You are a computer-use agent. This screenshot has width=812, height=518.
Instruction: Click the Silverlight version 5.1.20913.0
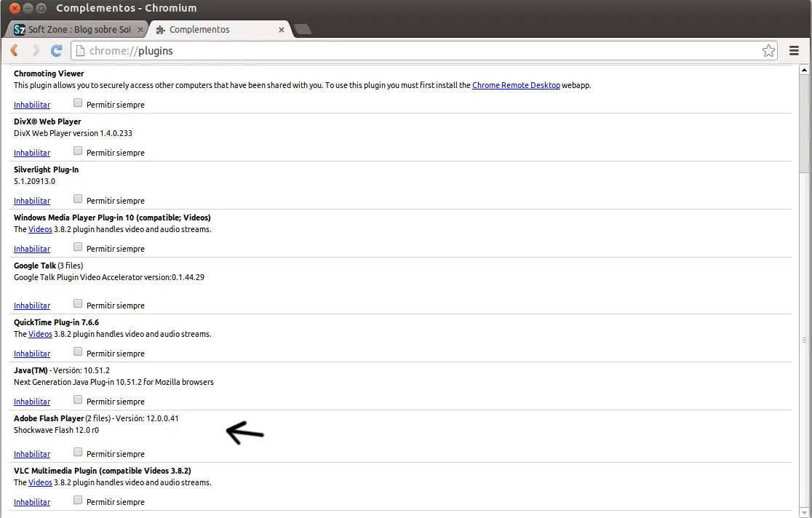pos(35,182)
